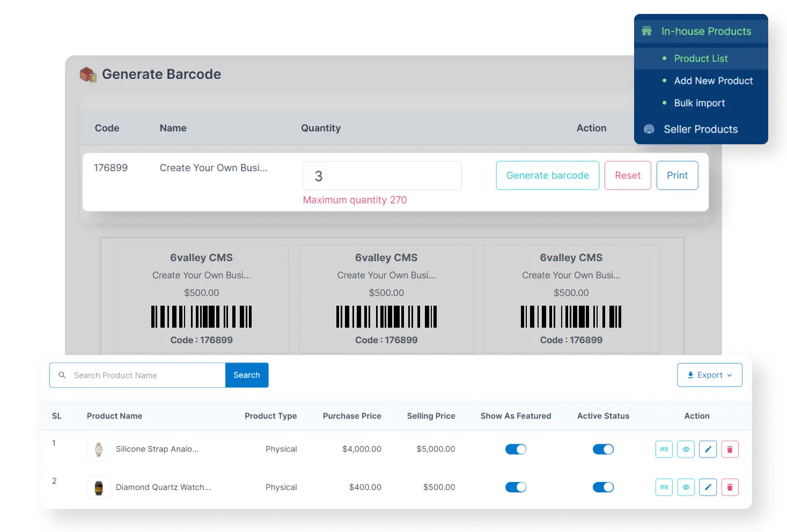Click the search magnifier icon in product search
Screen dimensions: 787x532
62,375
